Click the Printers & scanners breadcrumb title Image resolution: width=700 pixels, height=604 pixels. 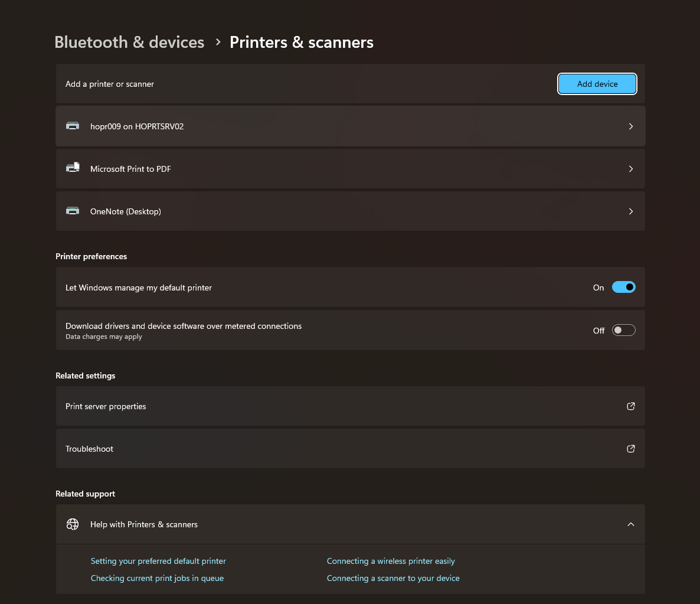coord(301,43)
